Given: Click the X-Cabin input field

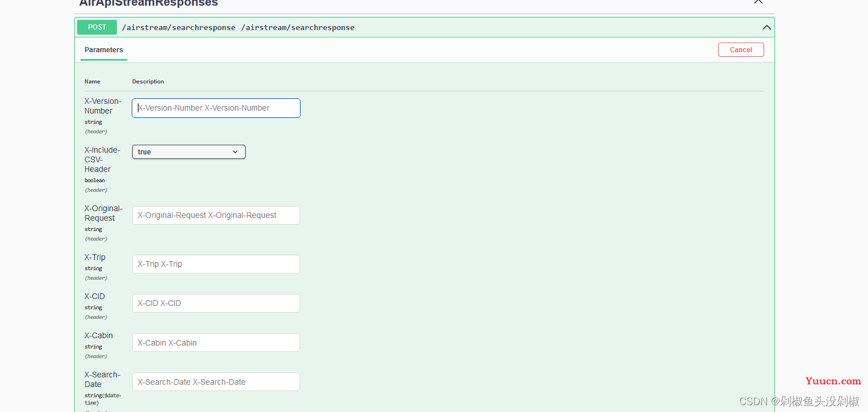Looking at the screenshot, I should pyautogui.click(x=216, y=342).
